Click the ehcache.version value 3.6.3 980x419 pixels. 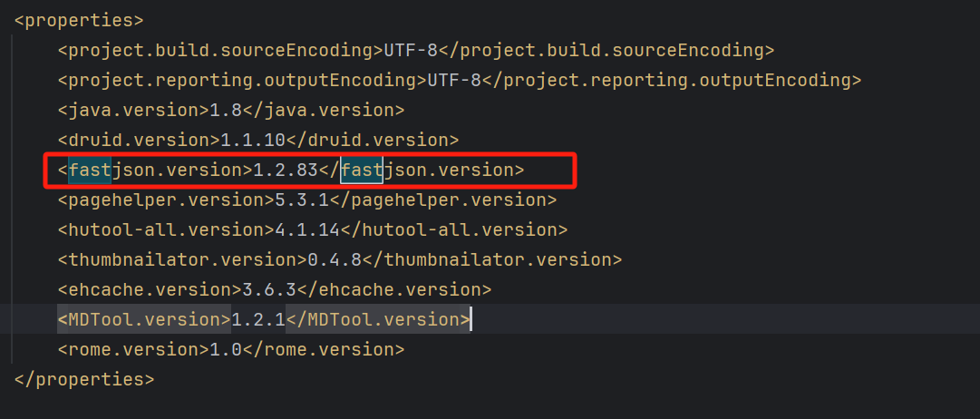pyautogui.click(x=269, y=289)
